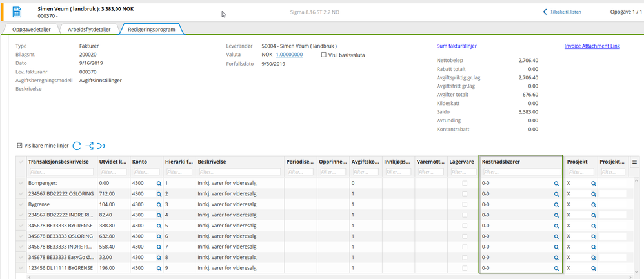Click the 1.00000000 exchange rate link
644x279 pixels.
pyautogui.click(x=289, y=55)
